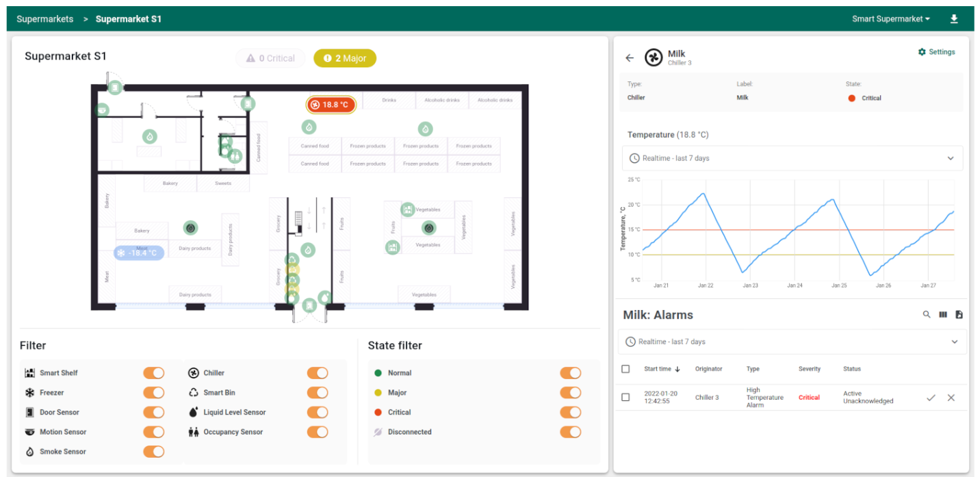Select the smoke sensor above Canned food shelves
The height and width of the screenshot is (477, 980).
coord(309,127)
